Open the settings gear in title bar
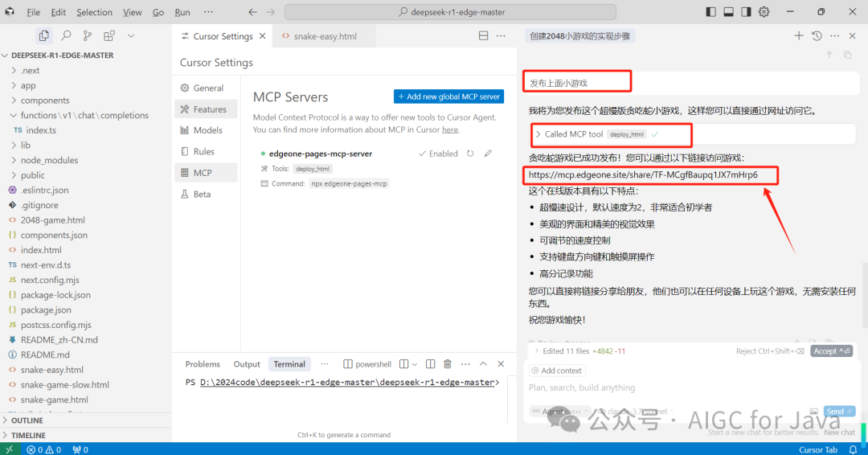 coord(764,11)
